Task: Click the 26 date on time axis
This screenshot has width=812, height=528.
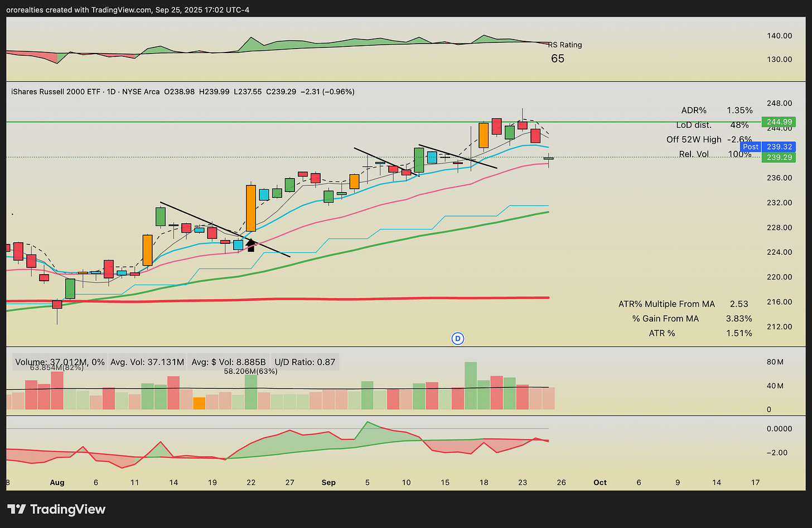Action: click(562, 482)
